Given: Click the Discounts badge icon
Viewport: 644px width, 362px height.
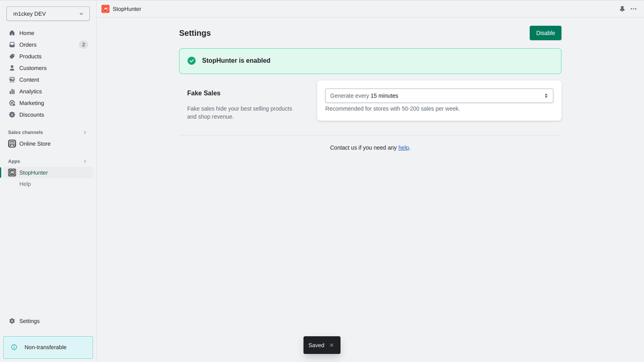Looking at the screenshot, I should 12,115.
